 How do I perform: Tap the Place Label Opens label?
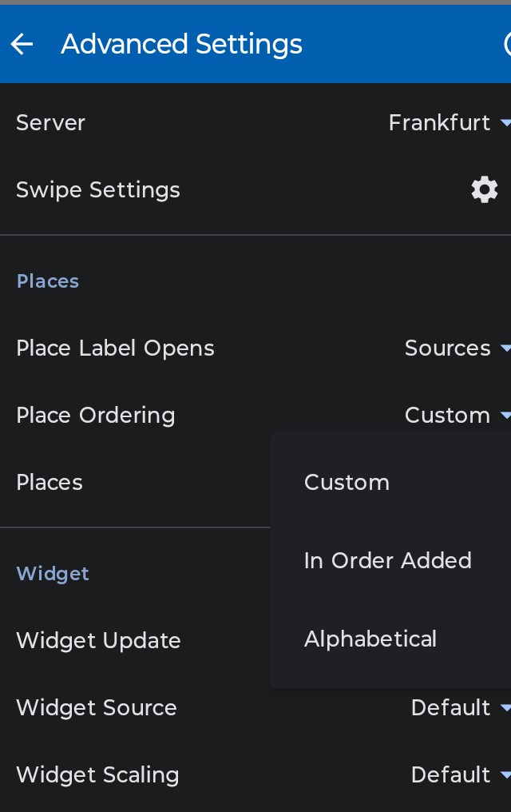point(115,348)
